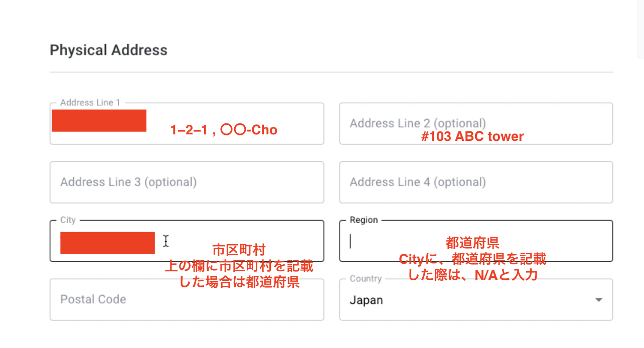This screenshot has height=348, width=644.
Task: Open the Country dropdown showing Japan
Action: (475, 299)
